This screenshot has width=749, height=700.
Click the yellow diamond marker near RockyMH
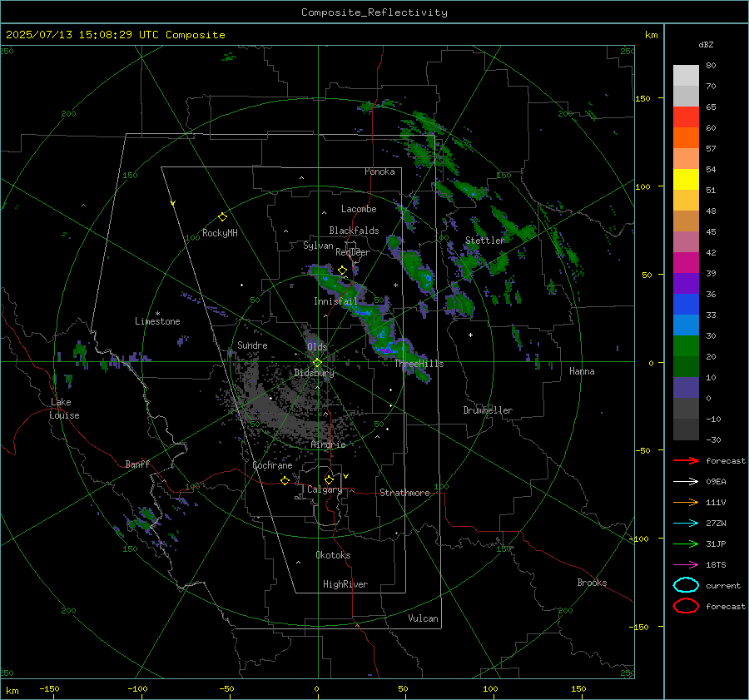tap(222, 217)
